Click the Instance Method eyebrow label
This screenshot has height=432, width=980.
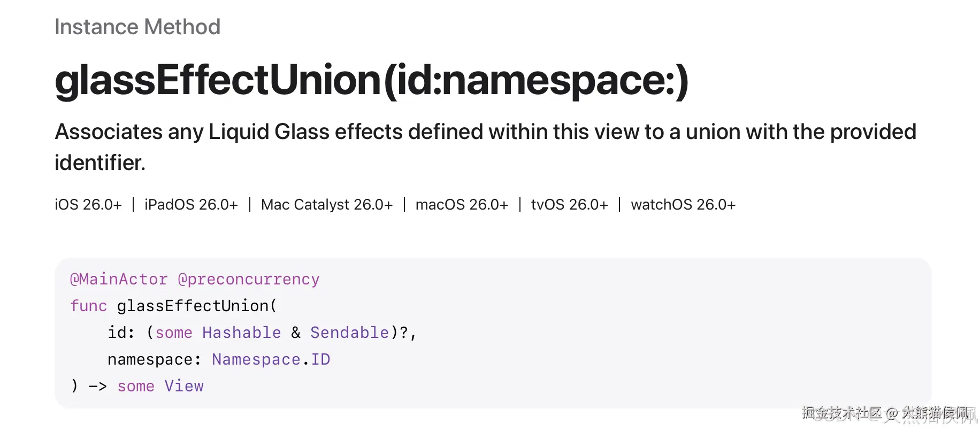click(137, 27)
